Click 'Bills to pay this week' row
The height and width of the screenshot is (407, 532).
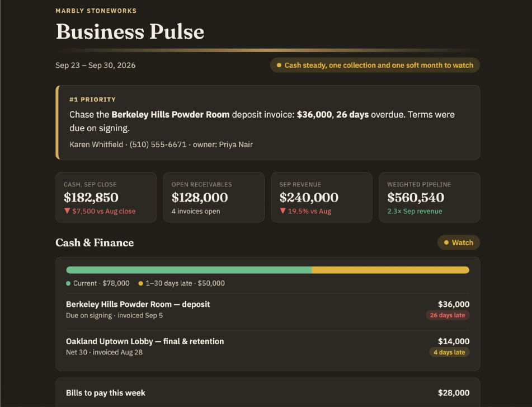268,393
